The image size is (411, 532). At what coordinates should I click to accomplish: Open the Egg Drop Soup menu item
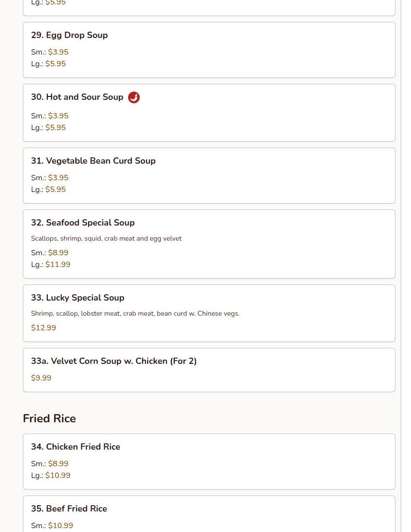coord(69,35)
